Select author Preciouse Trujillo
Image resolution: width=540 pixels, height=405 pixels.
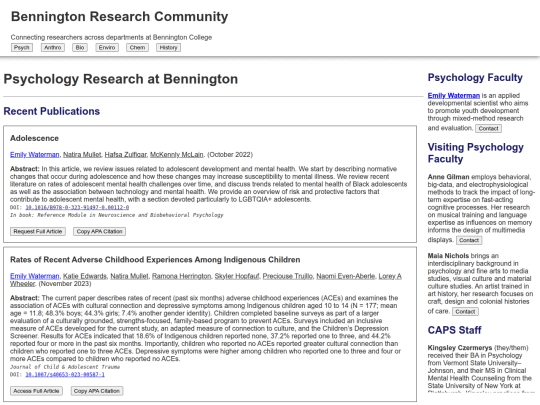click(x=288, y=276)
